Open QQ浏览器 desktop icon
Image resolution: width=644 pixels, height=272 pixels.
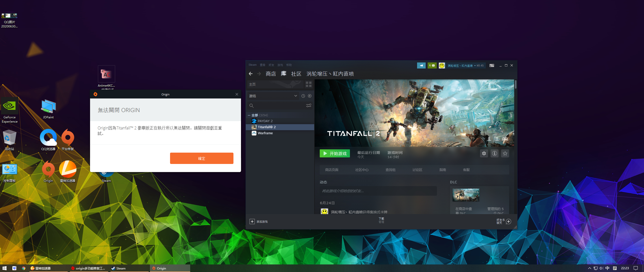click(x=48, y=140)
